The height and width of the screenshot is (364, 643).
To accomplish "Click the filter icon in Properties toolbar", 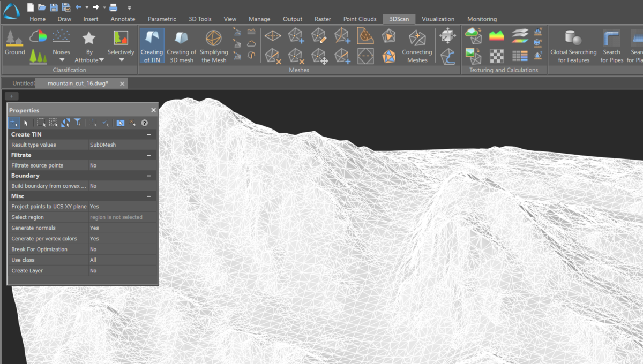I will pyautogui.click(x=78, y=123).
